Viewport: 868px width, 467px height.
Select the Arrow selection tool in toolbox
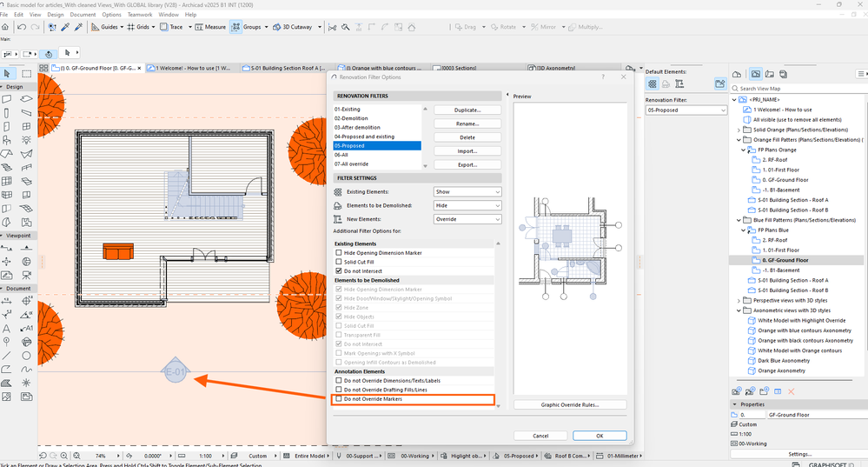pyautogui.click(x=8, y=73)
